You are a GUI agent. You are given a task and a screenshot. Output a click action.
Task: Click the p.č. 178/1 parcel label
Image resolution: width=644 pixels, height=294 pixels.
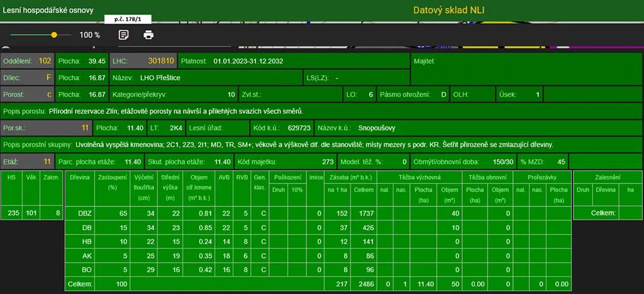point(128,20)
